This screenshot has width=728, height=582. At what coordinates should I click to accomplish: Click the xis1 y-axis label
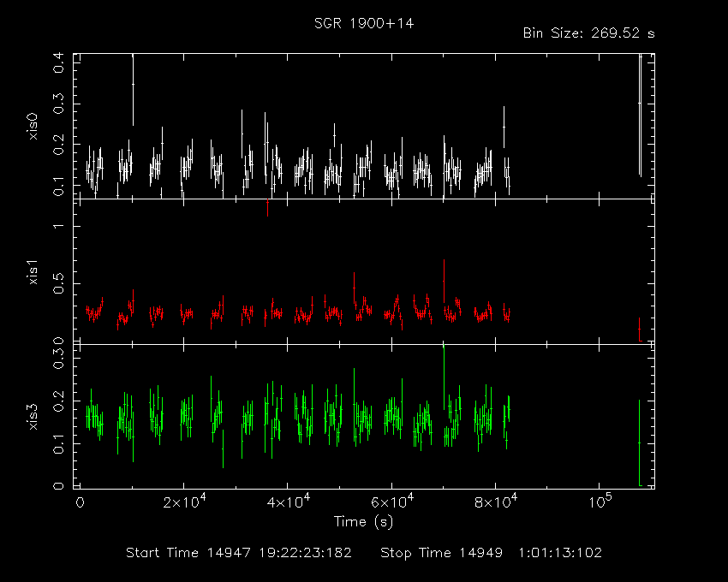pos(33,271)
